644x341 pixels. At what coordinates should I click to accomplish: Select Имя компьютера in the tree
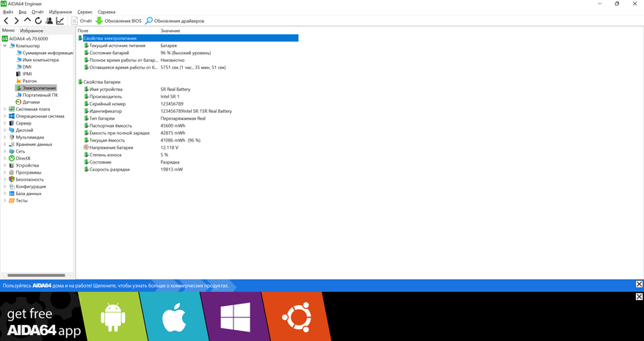(37, 60)
